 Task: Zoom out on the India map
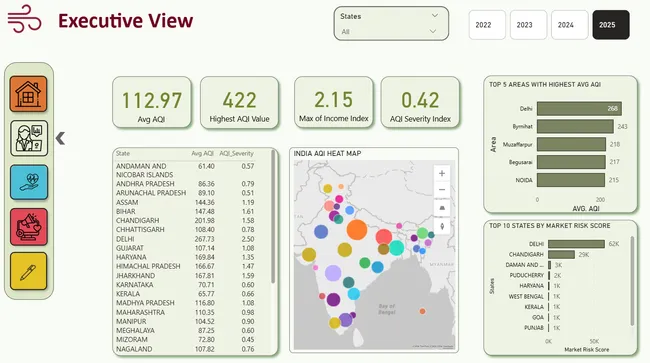click(x=442, y=190)
